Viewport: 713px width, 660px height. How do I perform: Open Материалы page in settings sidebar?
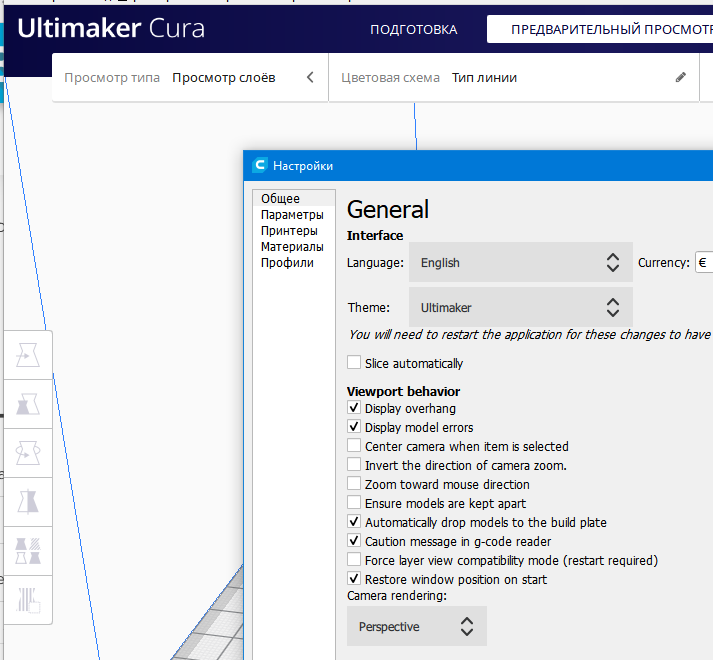[x=292, y=247]
